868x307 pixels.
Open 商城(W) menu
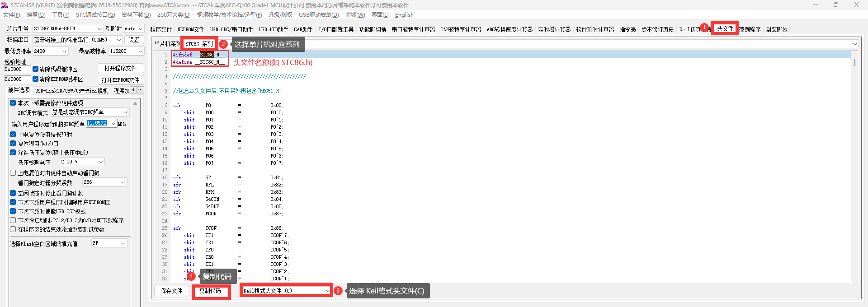pyautogui.click(x=355, y=15)
